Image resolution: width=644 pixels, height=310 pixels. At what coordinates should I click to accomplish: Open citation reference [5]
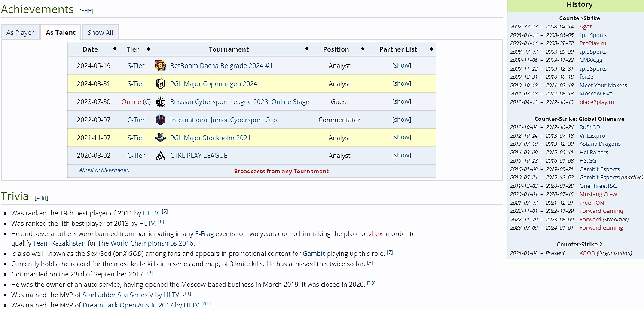[x=165, y=212]
